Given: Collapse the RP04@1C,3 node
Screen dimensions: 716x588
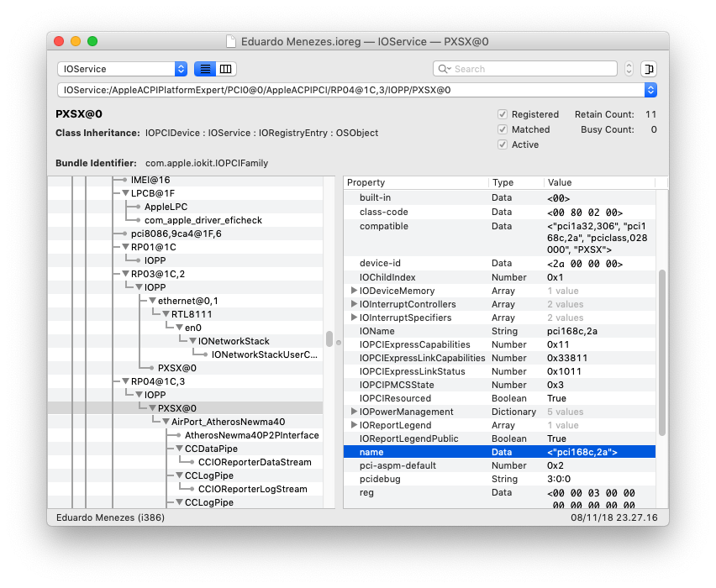Looking at the screenshot, I should click(125, 381).
